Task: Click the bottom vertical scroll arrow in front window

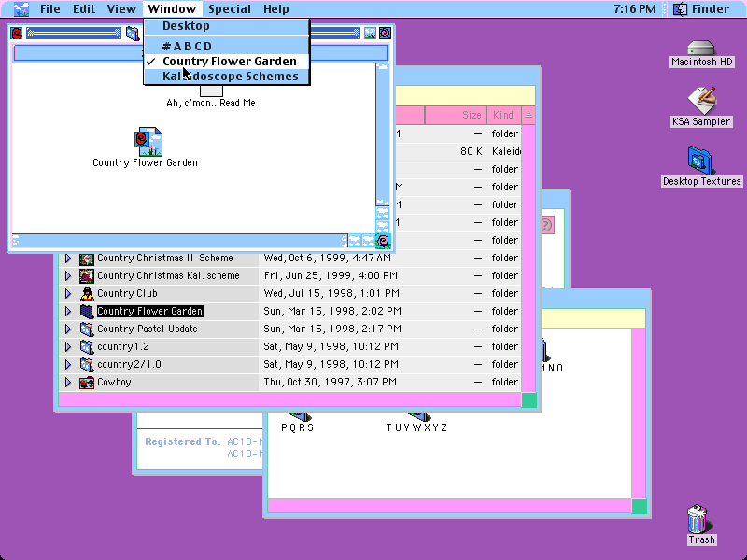Action: [x=383, y=226]
